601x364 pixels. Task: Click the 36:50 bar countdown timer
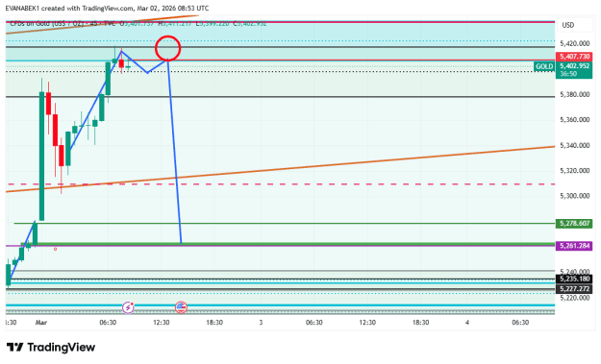pyautogui.click(x=568, y=74)
